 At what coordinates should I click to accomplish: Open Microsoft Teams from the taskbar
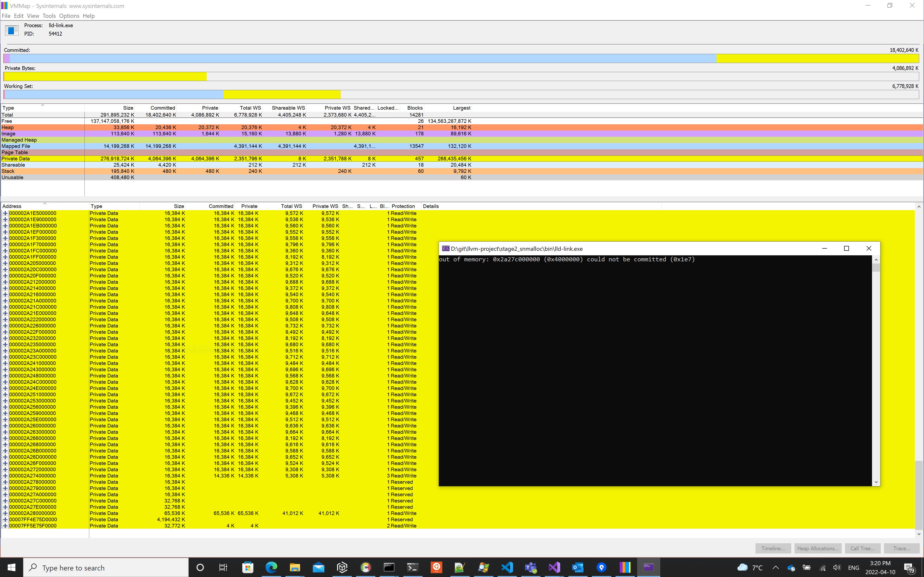531,567
